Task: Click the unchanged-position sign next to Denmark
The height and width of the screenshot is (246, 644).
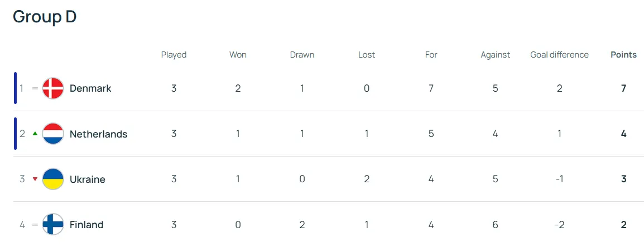Action: (x=35, y=88)
